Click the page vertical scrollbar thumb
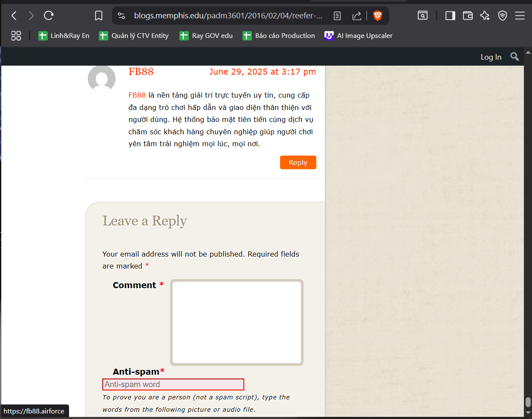The height and width of the screenshot is (419, 532). click(x=528, y=402)
